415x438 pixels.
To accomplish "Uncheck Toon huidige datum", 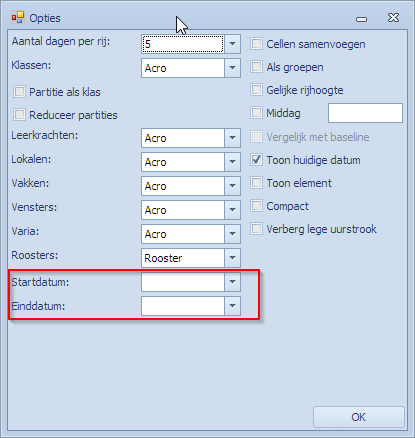I will pos(256,160).
